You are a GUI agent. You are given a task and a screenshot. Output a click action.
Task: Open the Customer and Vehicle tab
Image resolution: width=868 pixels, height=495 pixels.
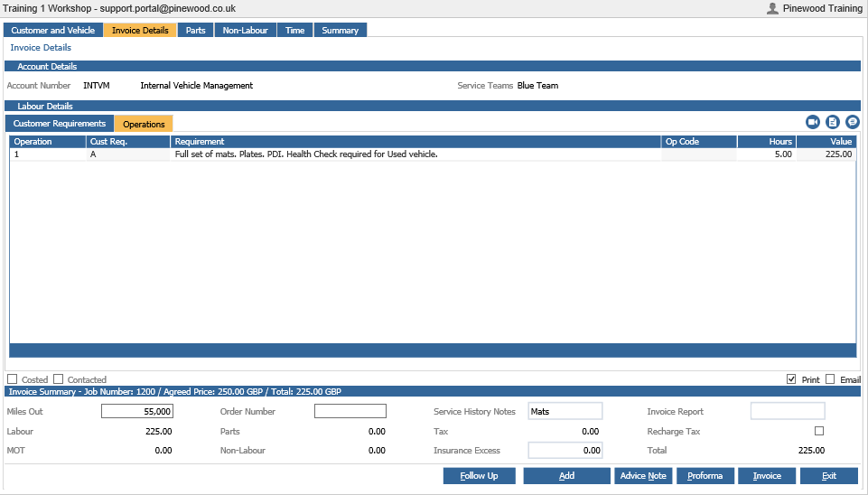(x=53, y=30)
